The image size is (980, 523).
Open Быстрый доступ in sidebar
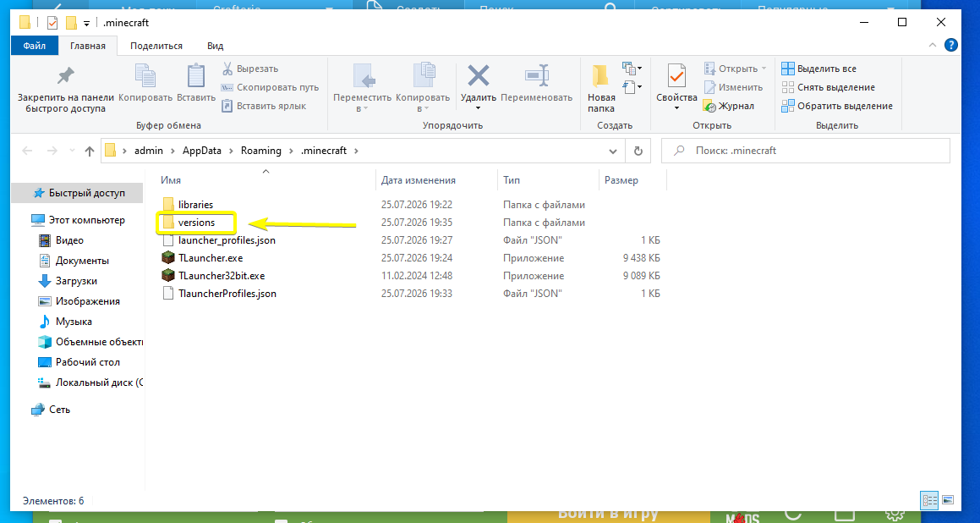tap(79, 193)
